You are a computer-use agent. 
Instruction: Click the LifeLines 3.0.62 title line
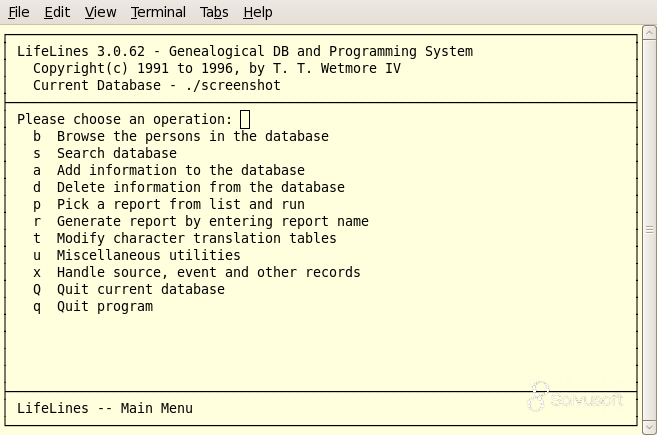245,52
